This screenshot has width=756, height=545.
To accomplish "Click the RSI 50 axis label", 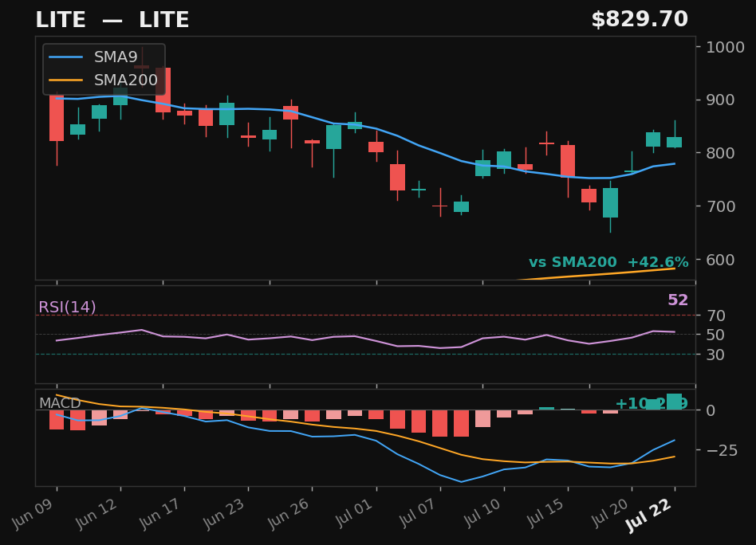I will pos(716,335).
